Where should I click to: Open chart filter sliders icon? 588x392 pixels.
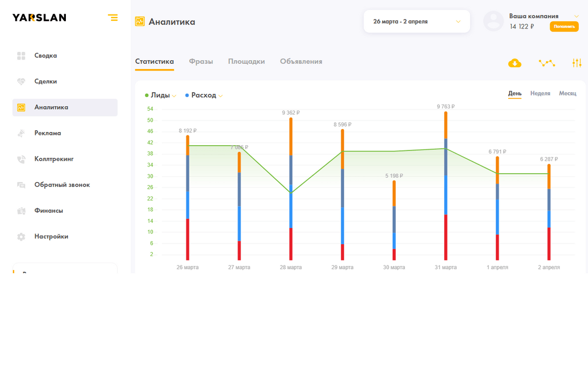[x=577, y=63]
